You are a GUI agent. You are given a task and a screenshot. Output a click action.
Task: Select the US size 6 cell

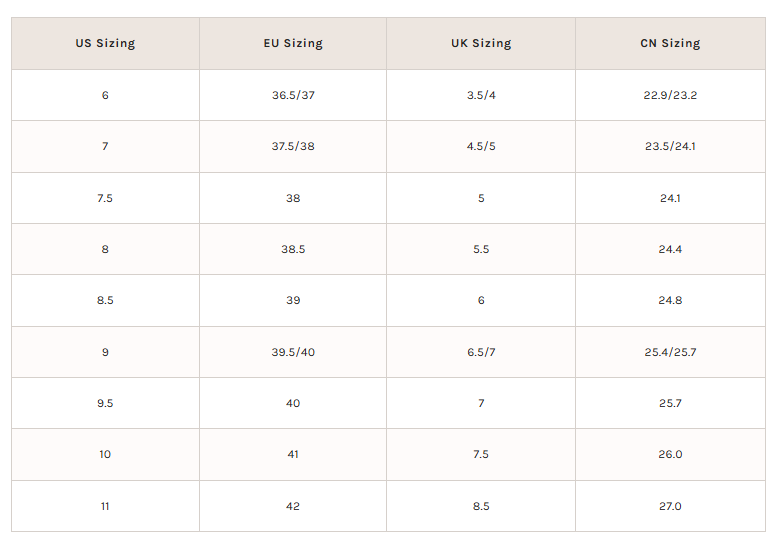pos(105,95)
